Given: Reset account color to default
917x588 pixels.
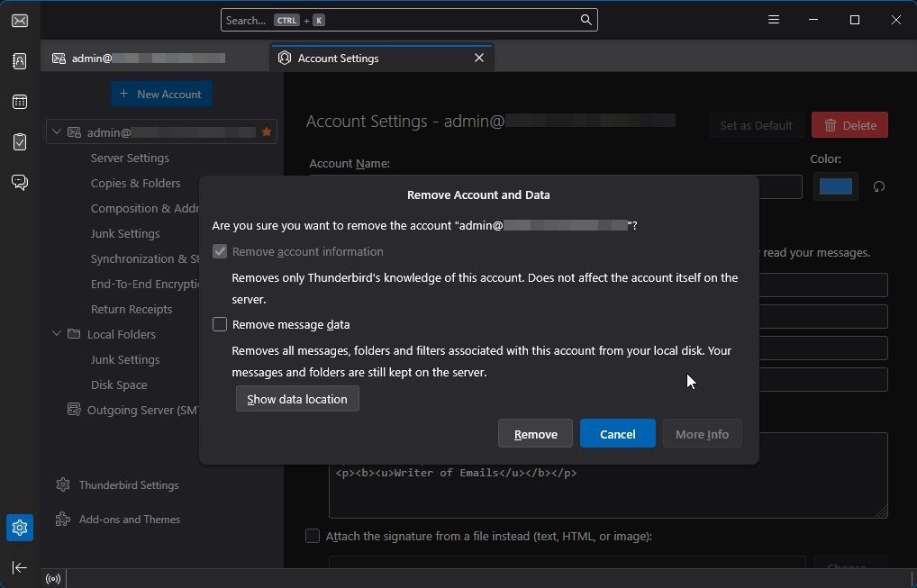Looking at the screenshot, I should (x=879, y=186).
